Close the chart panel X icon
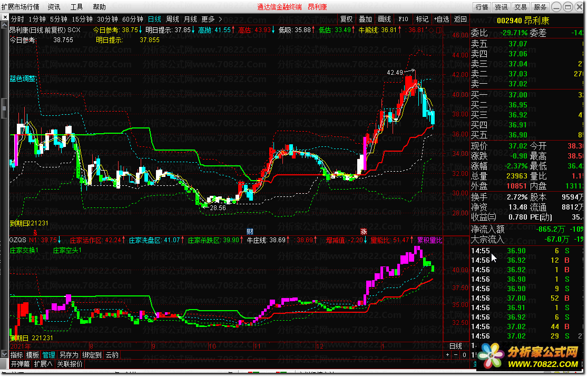 [x=5, y=17]
